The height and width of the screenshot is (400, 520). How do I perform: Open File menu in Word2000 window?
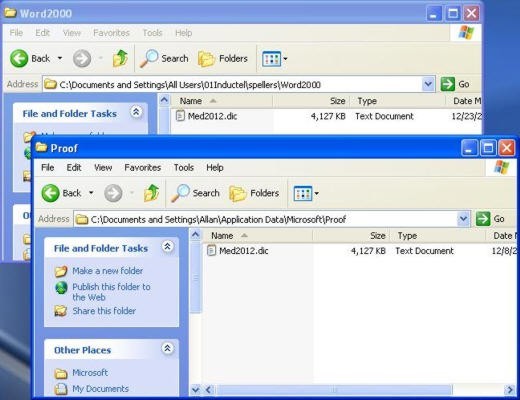16,33
